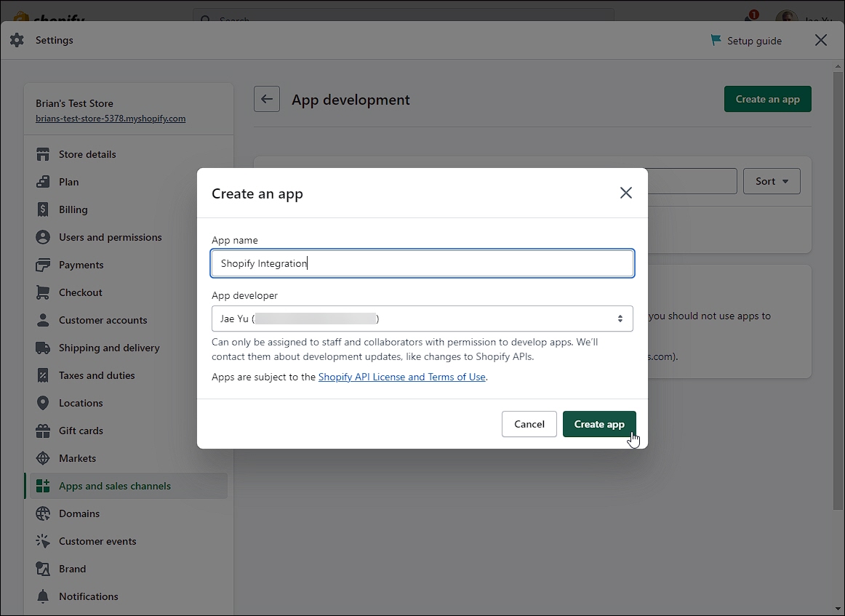Click the App development page heading
Viewport: 845px width, 616px height.
(351, 100)
